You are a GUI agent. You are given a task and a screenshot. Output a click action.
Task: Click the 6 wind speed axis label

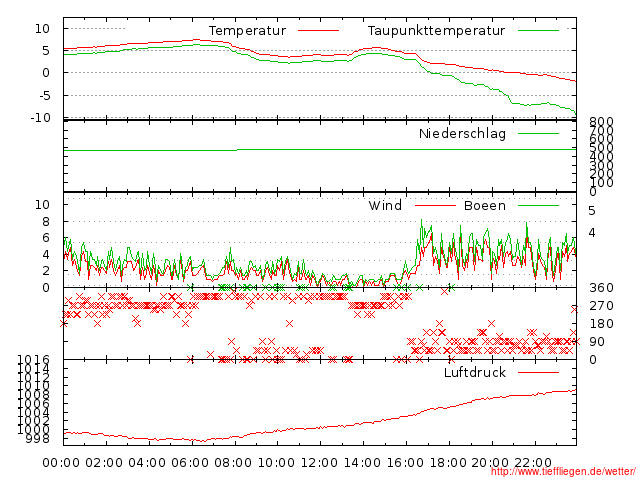coord(46,238)
